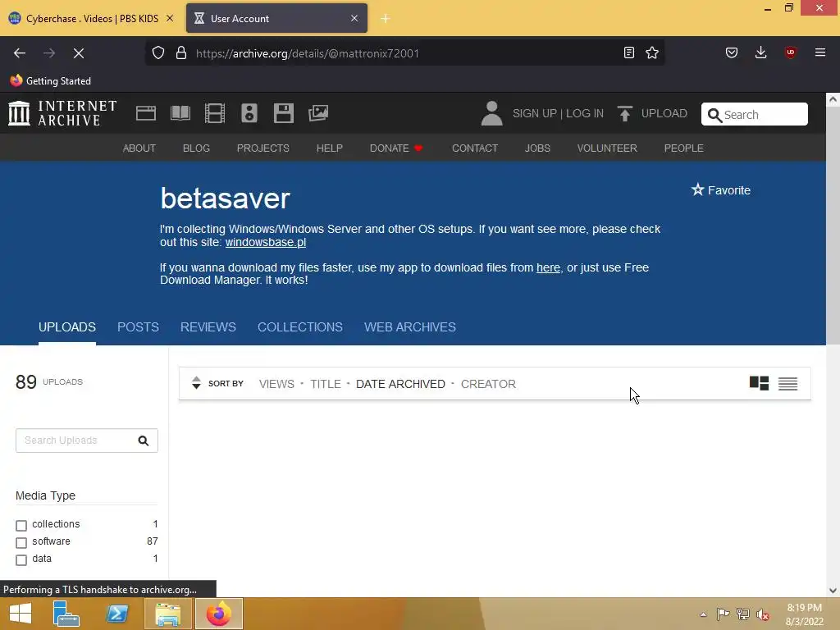Open the Video (film strip) media icon
Viewport: 840px width, 630px height.
(x=215, y=113)
